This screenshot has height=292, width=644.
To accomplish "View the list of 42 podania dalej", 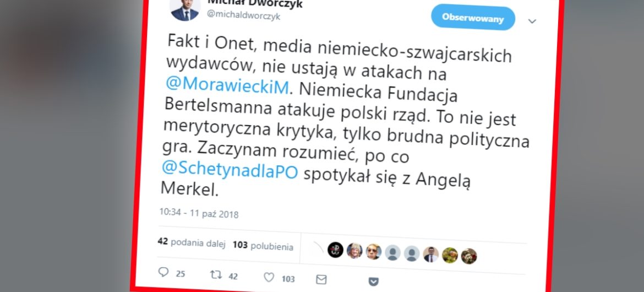I will (x=192, y=242).
